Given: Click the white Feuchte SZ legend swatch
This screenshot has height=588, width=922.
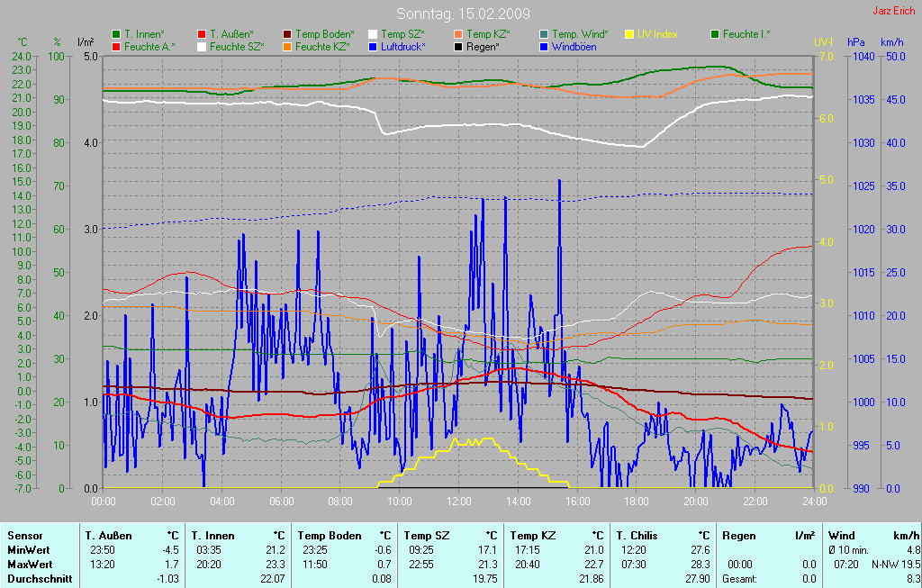Looking at the screenshot, I should coord(202,47).
